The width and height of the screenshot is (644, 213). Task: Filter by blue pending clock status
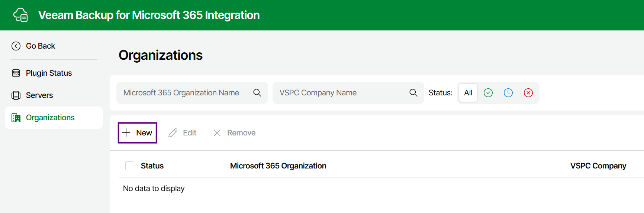click(508, 93)
